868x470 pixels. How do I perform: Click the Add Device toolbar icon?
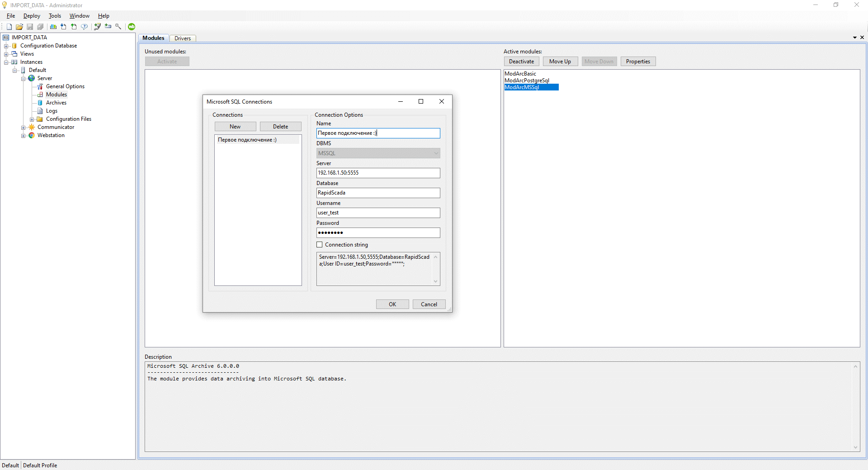click(x=108, y=27)
